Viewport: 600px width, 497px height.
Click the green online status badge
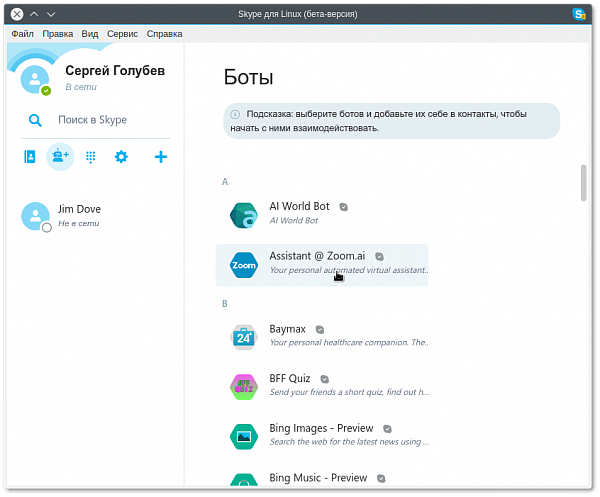[46, 91]
